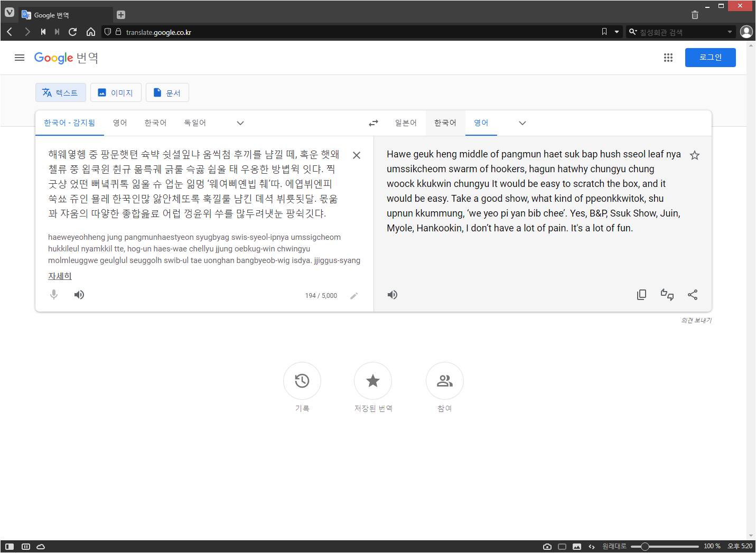Open the Google apps grid

[668, 58]
